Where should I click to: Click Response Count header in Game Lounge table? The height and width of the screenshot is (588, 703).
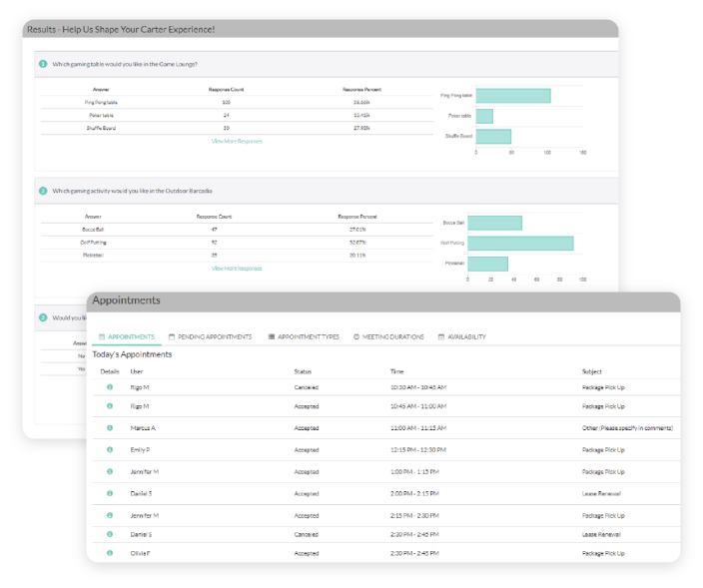pos(226,90)
